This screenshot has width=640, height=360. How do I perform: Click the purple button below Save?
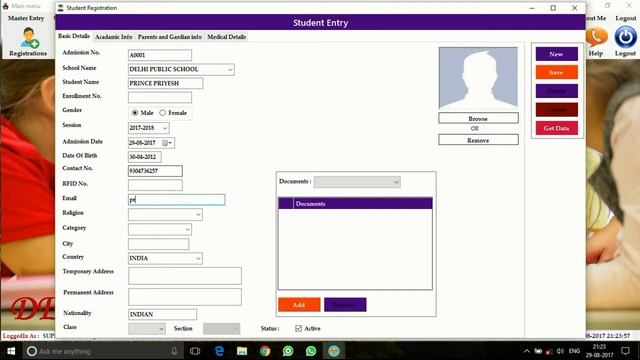[x=556, y=91]
